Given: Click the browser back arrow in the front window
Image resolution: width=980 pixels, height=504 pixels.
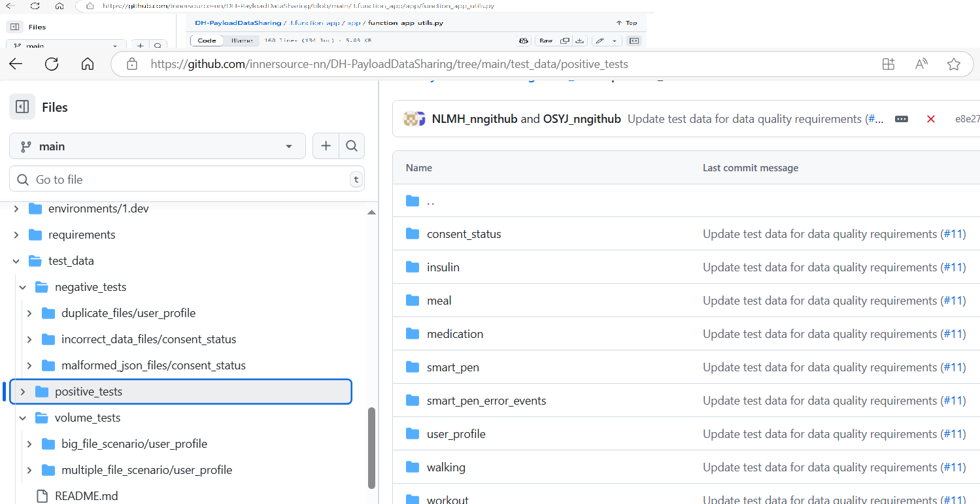Looking at the screenshot, I should 16,63.
